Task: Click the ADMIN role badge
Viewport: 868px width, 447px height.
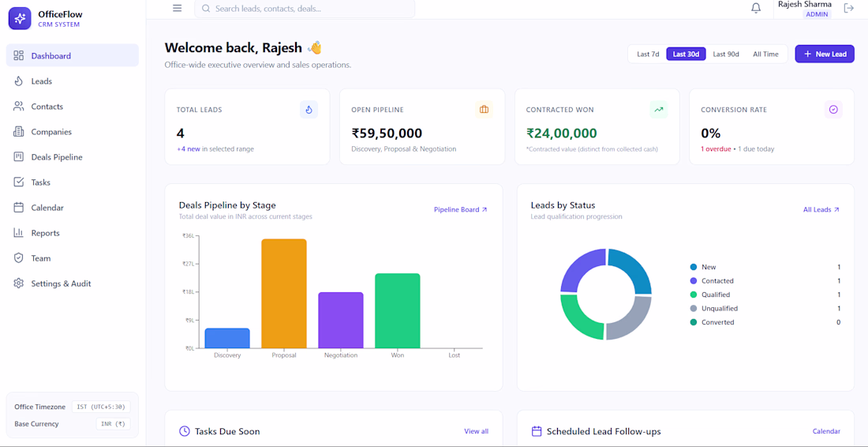Action: [817, 14]
